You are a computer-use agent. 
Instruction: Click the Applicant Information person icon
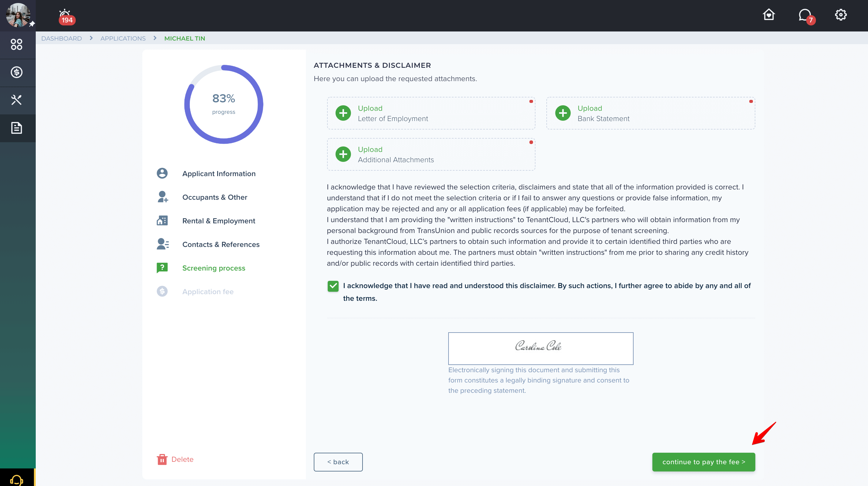point(162,173)
